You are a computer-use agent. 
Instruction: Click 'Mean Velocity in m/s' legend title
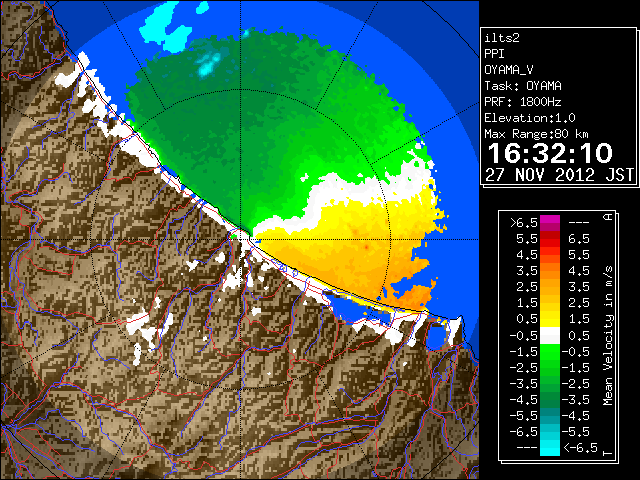pos(608,336)
